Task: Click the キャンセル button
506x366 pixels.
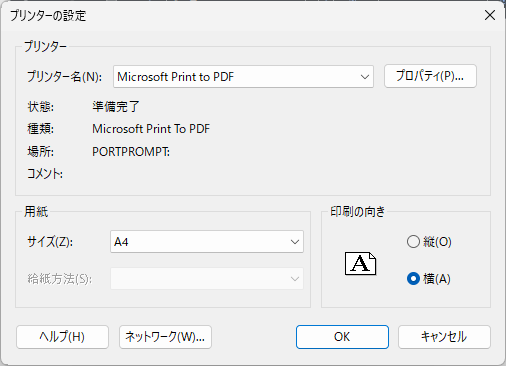Action: tap(444, 337)
